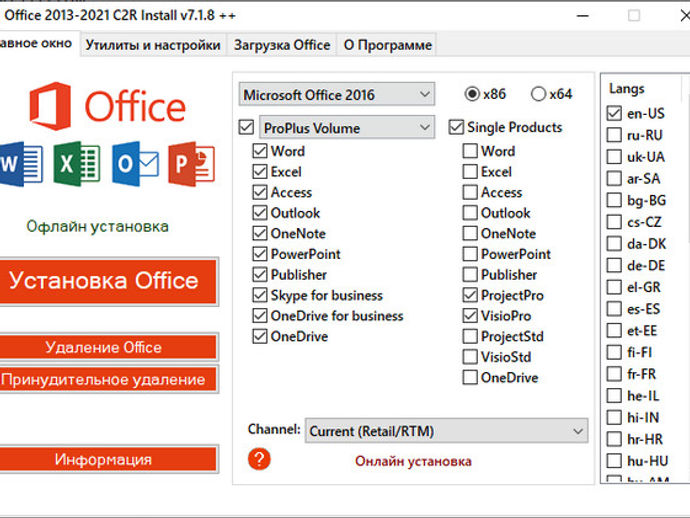This screenshot has width=690, height=518.
Task: Check the cs-CZ language
Action: click(614, 222)
